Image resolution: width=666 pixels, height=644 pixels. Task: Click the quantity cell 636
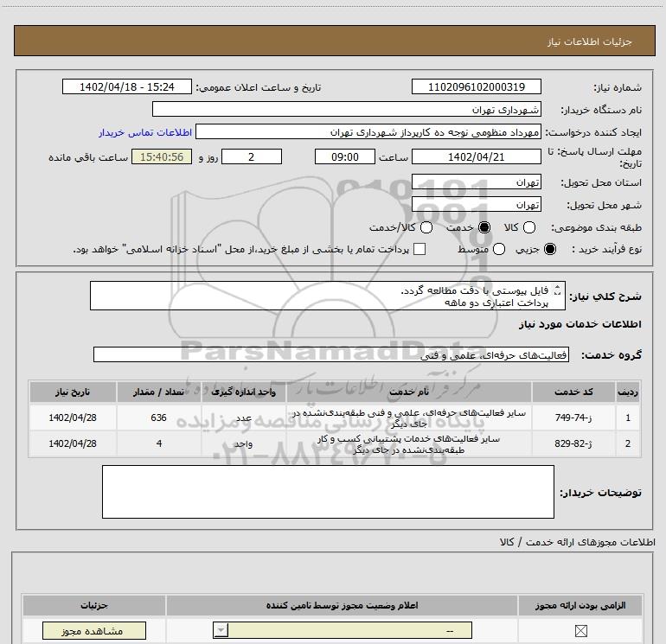[x=159, y=418]
